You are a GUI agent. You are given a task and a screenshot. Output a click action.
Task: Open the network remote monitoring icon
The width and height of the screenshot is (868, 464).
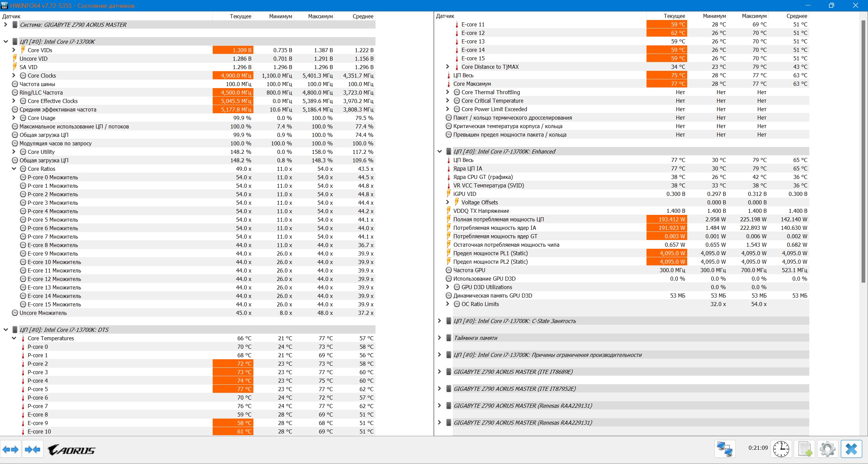pos(725,449)
